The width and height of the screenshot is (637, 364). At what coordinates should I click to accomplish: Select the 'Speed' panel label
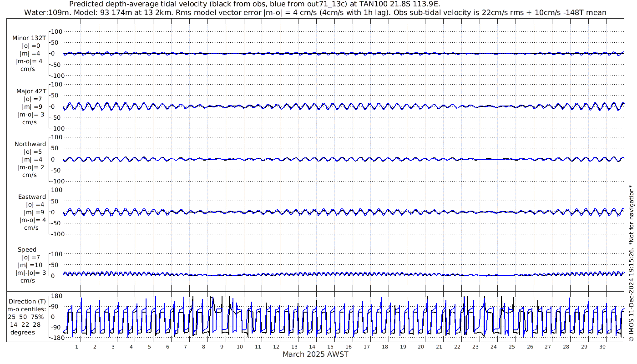27,250
